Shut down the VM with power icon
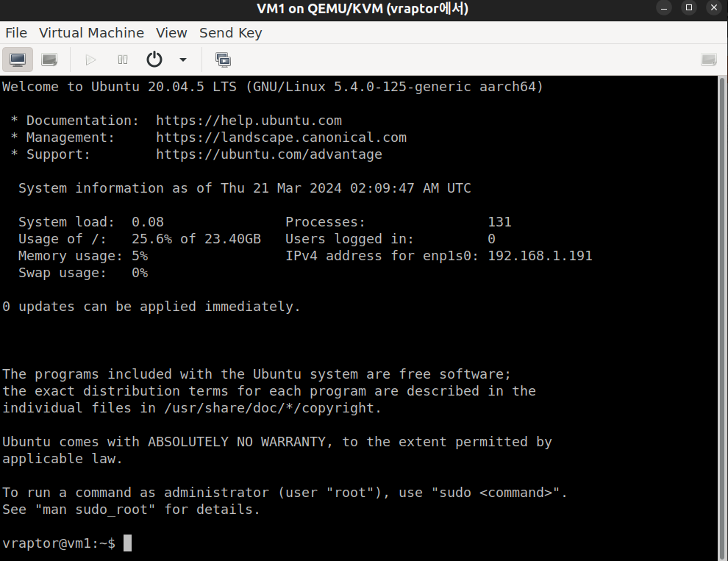 coord(154,60)
